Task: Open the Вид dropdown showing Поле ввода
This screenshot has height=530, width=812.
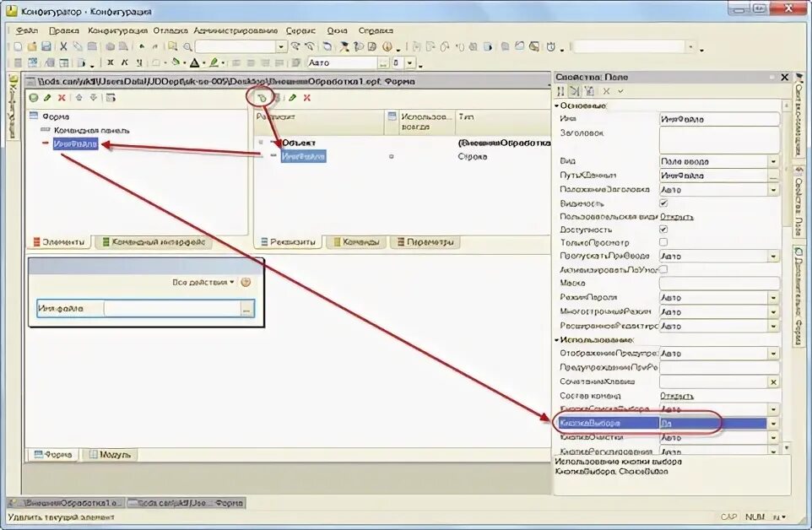Action: [x=773, y=161]
